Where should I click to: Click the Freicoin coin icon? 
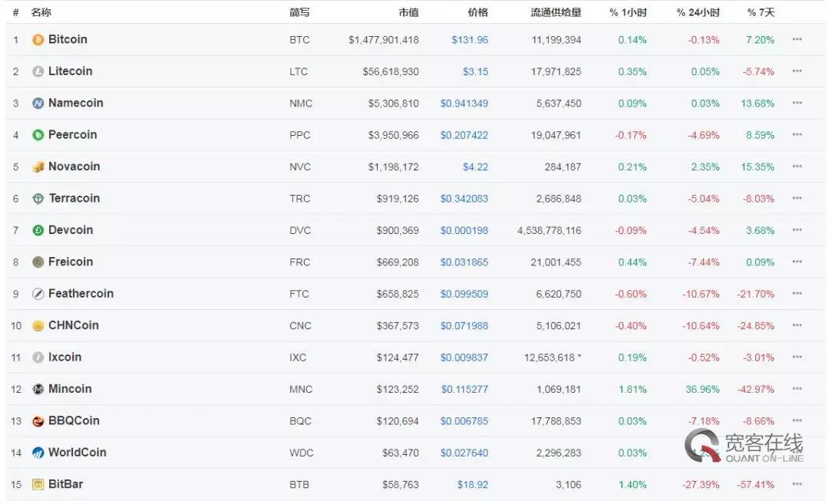point(38,262)
